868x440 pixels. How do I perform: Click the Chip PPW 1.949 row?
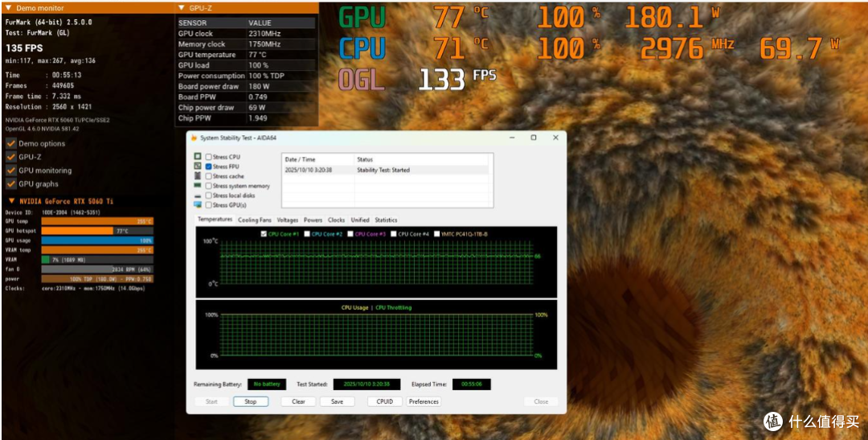click(x=247, y=118)
